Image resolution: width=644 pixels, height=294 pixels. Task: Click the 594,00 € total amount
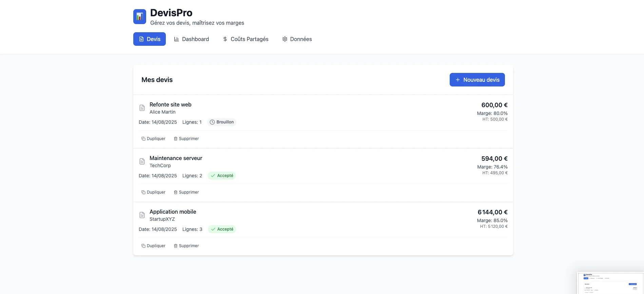(494, 159)
